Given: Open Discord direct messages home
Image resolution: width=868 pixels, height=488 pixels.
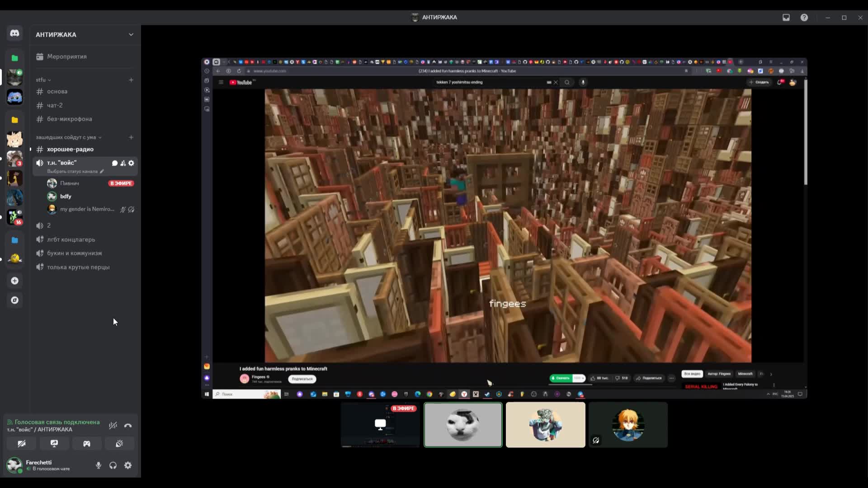Looking at the screenshot, I should coord(14,33).
